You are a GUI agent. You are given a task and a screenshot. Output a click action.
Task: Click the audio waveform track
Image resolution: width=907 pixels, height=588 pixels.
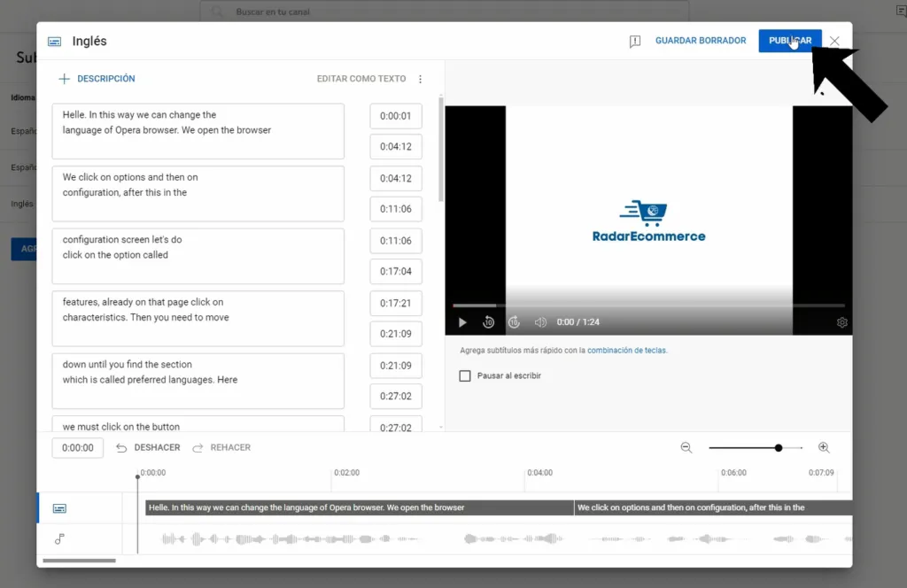tap(487, 539)
